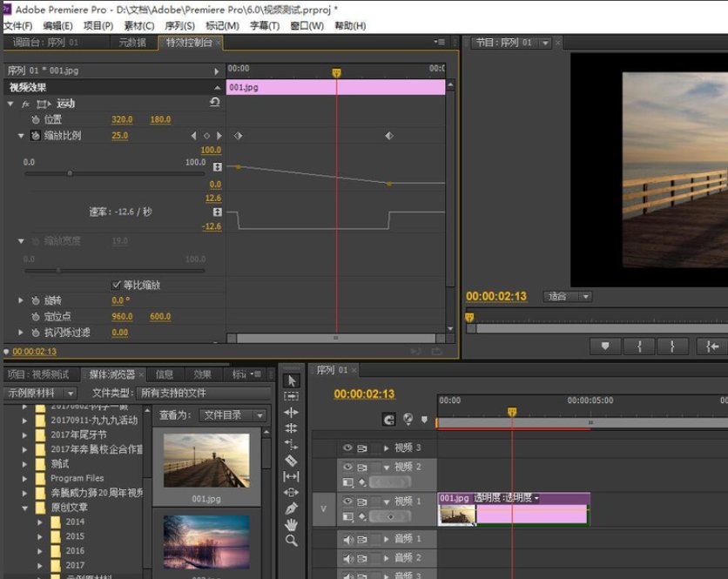Open the 序列(S) menu
Screen dimensions: 728x579
tap(179, 26)
